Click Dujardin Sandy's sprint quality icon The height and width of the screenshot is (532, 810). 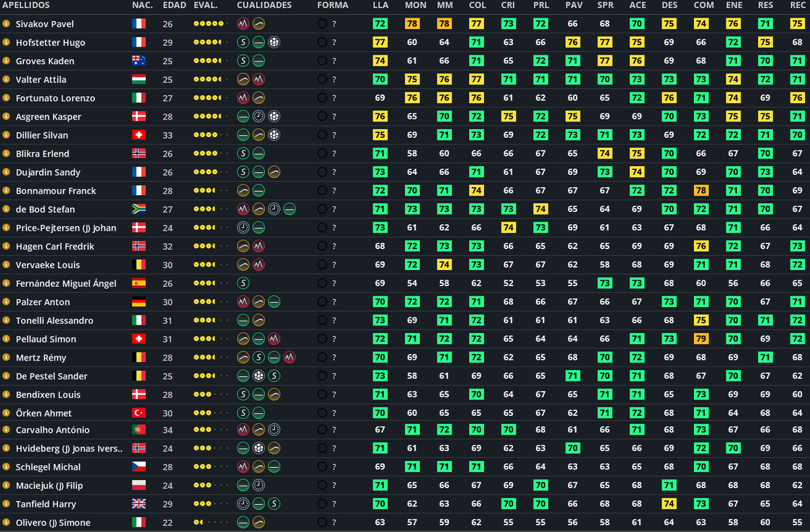[244, 172]
